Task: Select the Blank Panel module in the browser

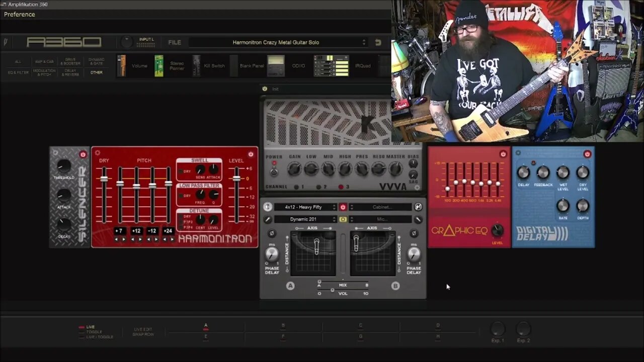Action: point(247,66)
